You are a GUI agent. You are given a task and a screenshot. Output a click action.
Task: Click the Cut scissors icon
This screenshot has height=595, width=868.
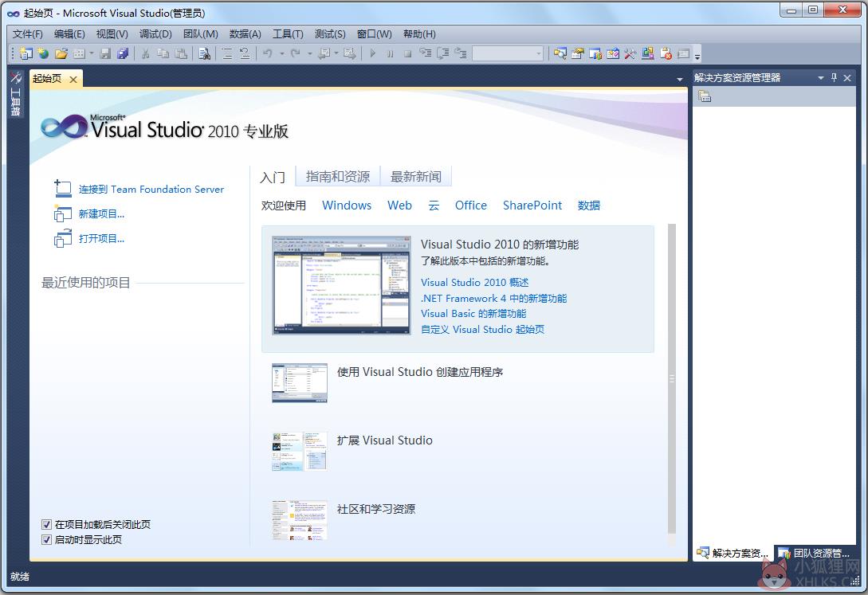(x=146, y=53)
